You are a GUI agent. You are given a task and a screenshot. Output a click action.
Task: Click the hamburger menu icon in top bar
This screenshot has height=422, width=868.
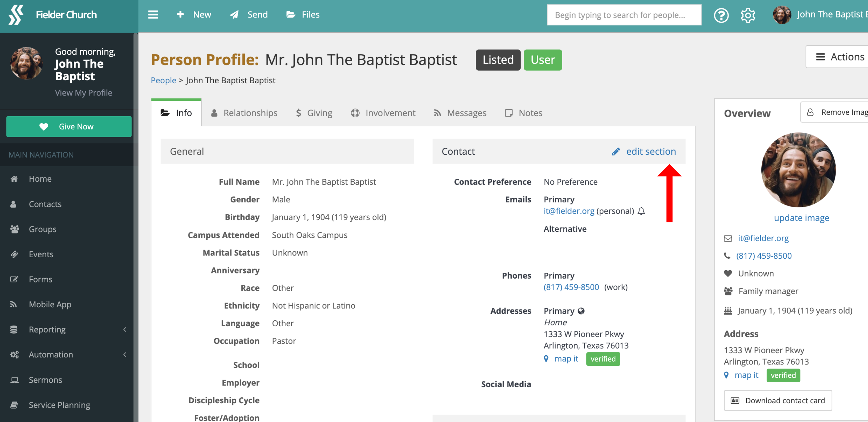(x=153, y=15)
